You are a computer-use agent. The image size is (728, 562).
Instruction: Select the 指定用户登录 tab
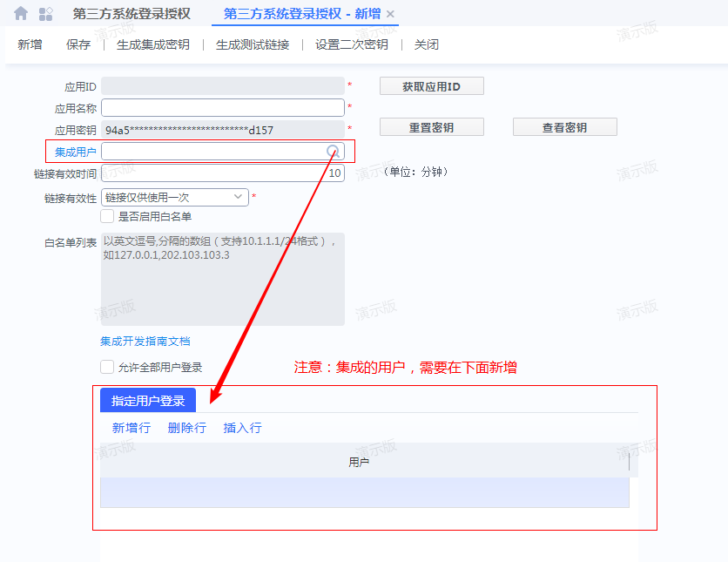(148, 401)
